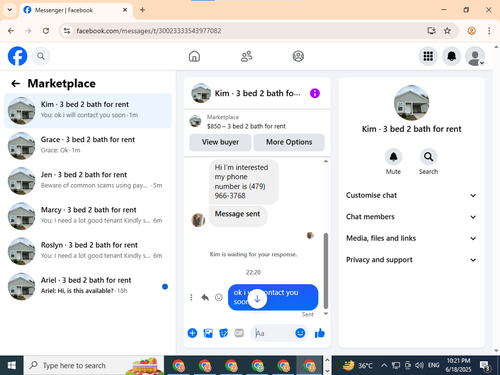
Task: Open Chrome three-dot menu
Action: click(x=489, y=31)
